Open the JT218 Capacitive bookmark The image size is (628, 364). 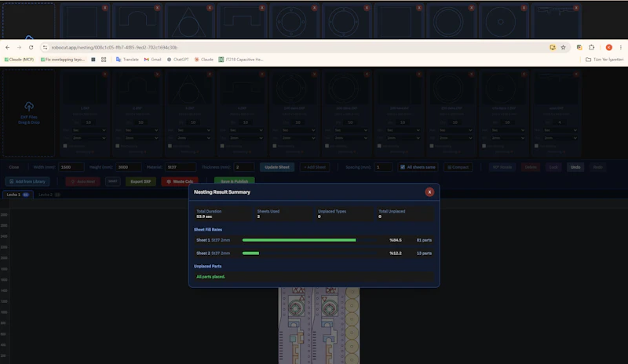(x=241, y=60)
